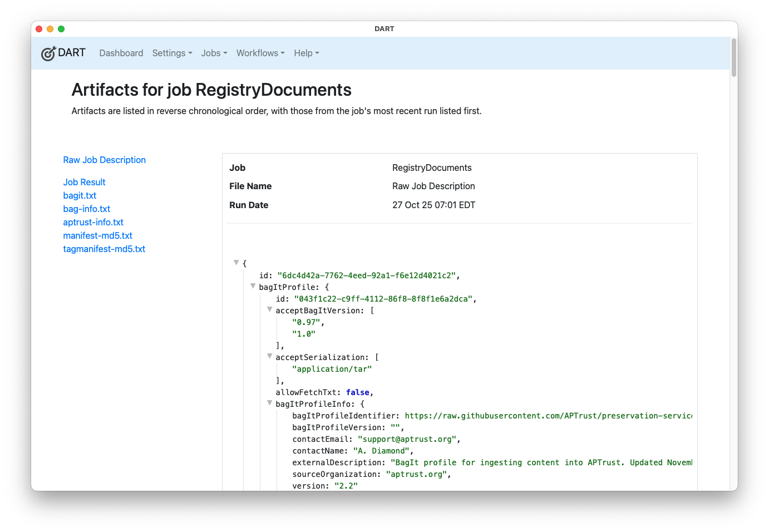
Task: Open the Help menu
Action: 306,53
